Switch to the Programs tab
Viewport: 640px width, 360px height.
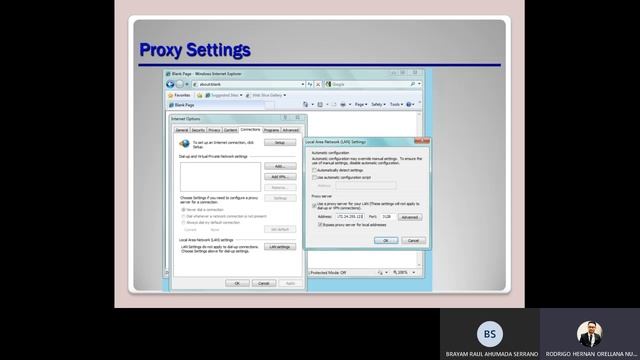[271, 130]
